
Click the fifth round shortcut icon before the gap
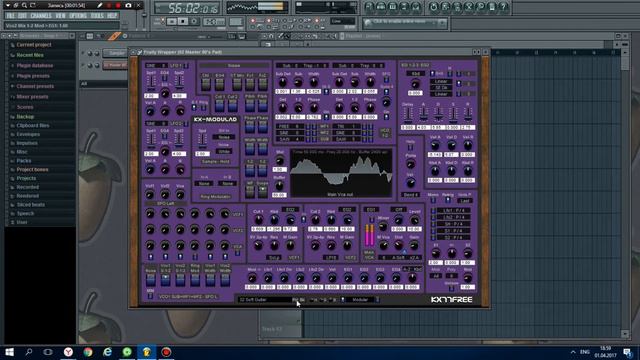tap(416, 7)
